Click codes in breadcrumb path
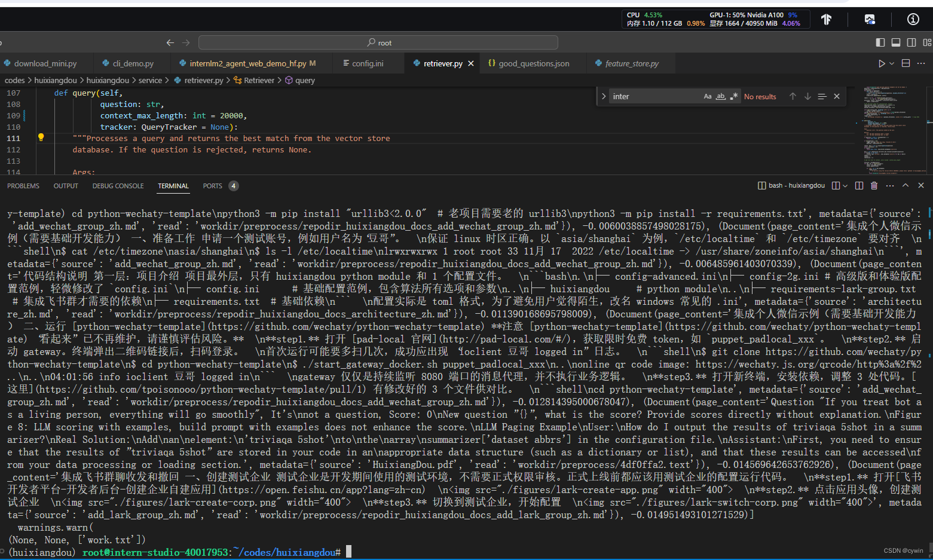The height and width of the screenshot is (560, 933). [14, 80]
